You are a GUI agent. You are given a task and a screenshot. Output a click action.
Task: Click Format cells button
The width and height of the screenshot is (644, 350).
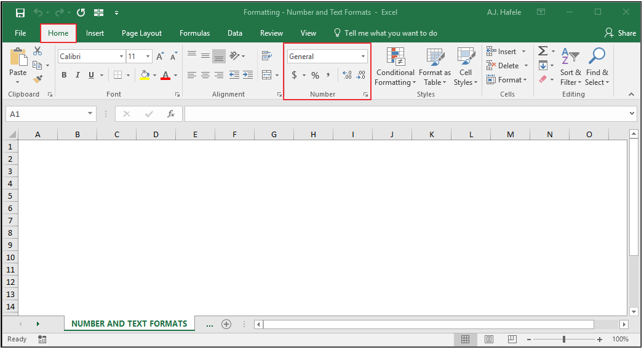[x=506, y=80]
